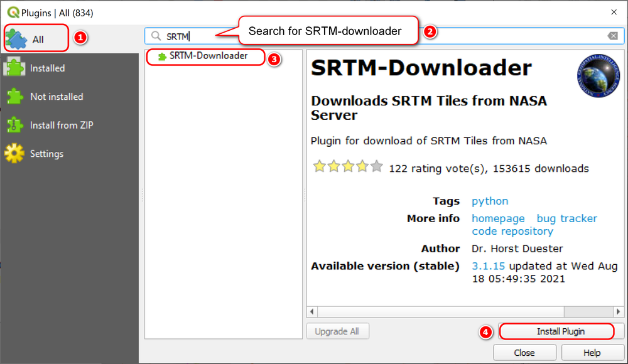Screen dimensions: 628x364
Task: Open the bug tracker link
Action: click(x=566, y=218)
